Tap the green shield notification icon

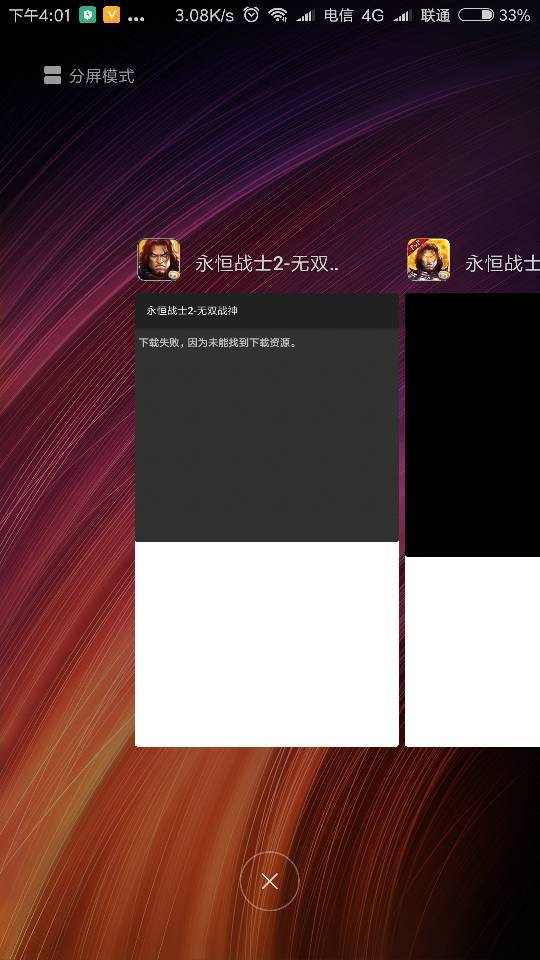coord(88,15)
